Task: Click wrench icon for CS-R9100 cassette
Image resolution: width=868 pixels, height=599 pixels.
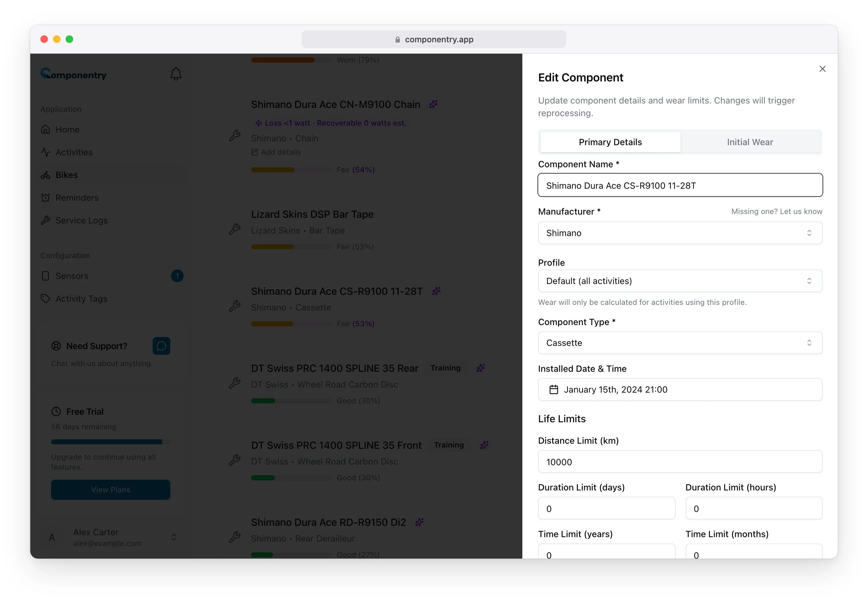Action: pos(235,306)
